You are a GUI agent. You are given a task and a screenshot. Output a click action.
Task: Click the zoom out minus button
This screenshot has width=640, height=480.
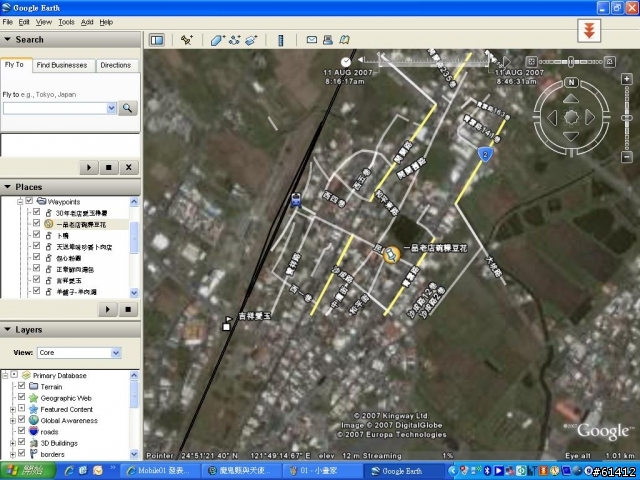(x=627, y=157)
